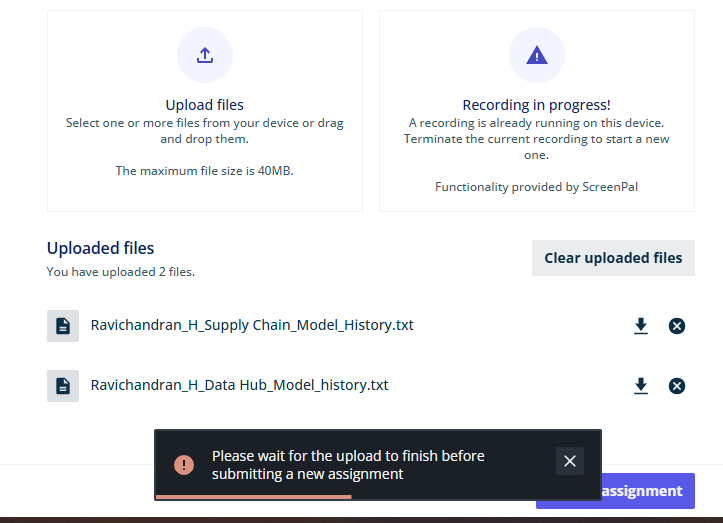
Task: Clear uploaded files
Action: [613, 258]
